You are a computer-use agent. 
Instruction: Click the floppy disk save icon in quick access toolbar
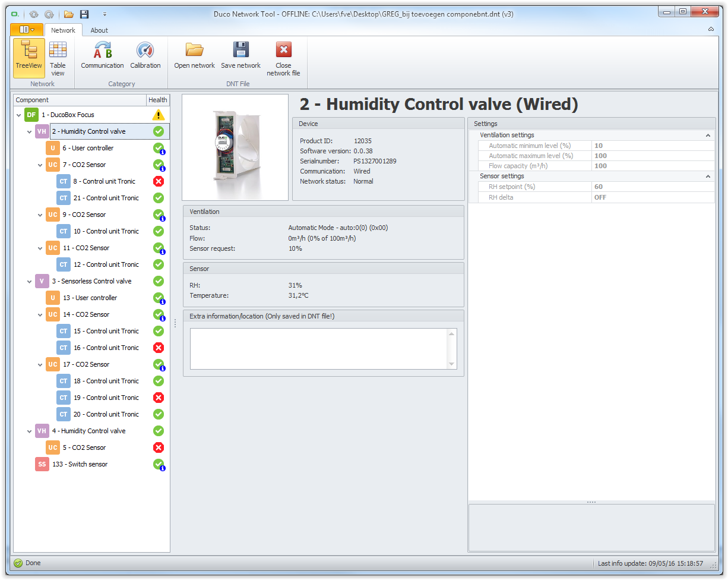84,14
